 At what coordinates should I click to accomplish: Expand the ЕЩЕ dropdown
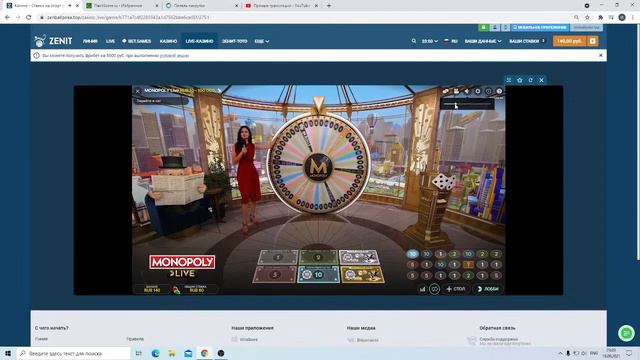262,41
